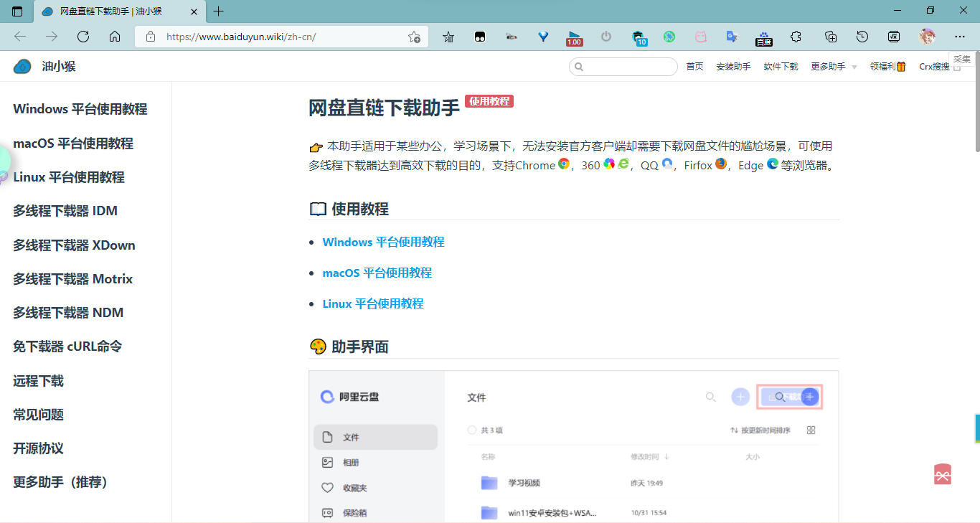This screenshot has width=980, height=523.
Task: Open sidebar macOS 平台使用教程
Action: (x=73, y=143)
